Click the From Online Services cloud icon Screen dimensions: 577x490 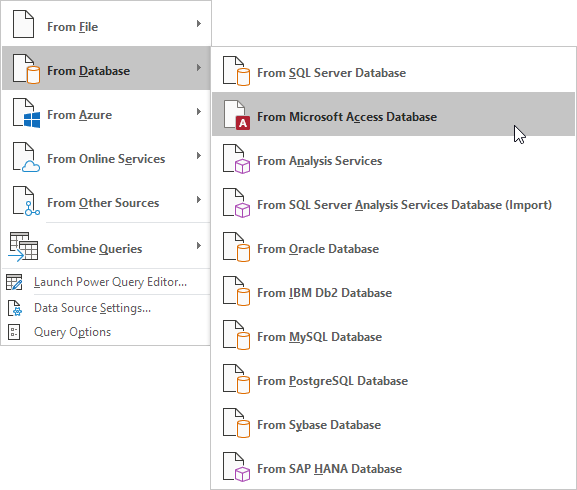tap(26, 157)
